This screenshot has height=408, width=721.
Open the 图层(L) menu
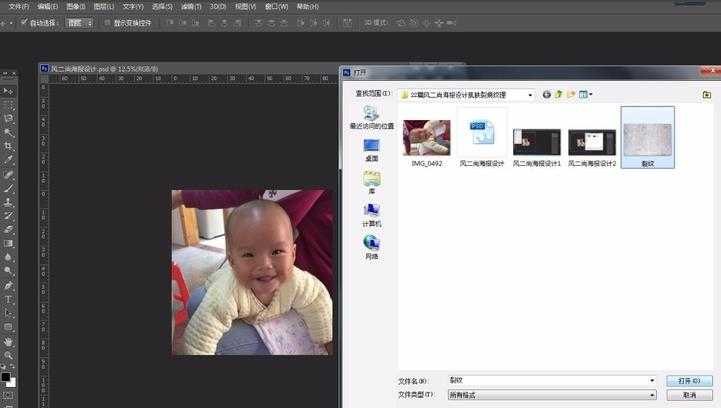click(103, 6)
